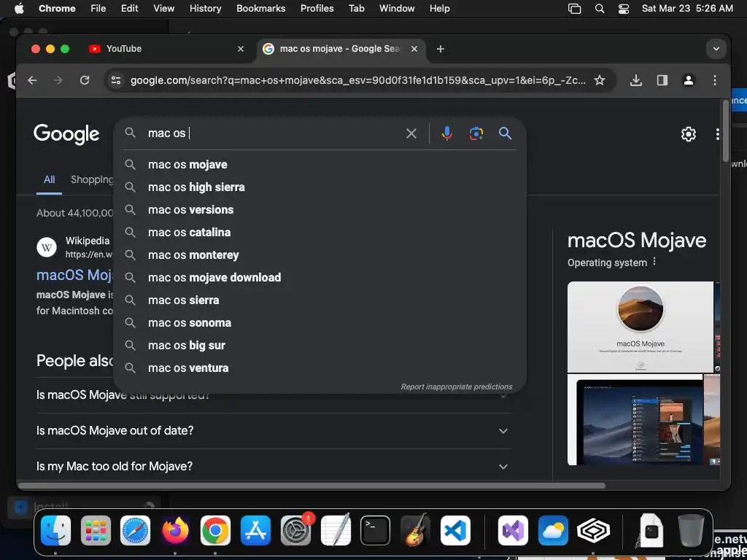Image resolution: width=747 pixels, height=560 pixels.
Task: Open a new tab with the plus button
Action: [x=440, y=49]
